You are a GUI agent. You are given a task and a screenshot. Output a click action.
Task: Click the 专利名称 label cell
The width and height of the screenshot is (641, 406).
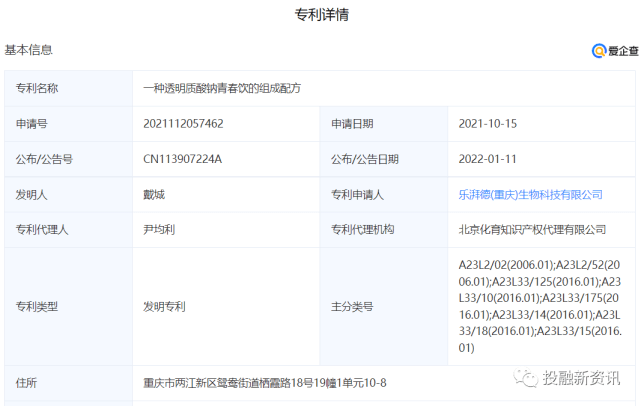[x=68, y=88]
